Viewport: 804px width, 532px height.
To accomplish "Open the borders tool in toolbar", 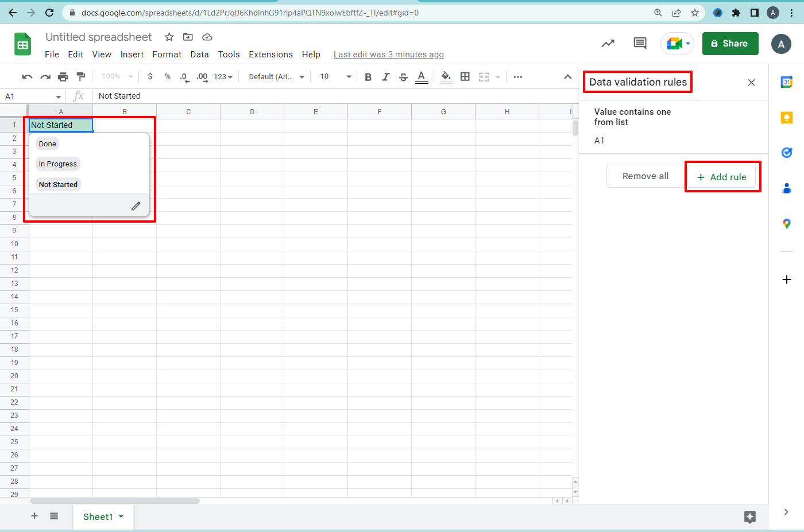I will [x=465, y=77].
